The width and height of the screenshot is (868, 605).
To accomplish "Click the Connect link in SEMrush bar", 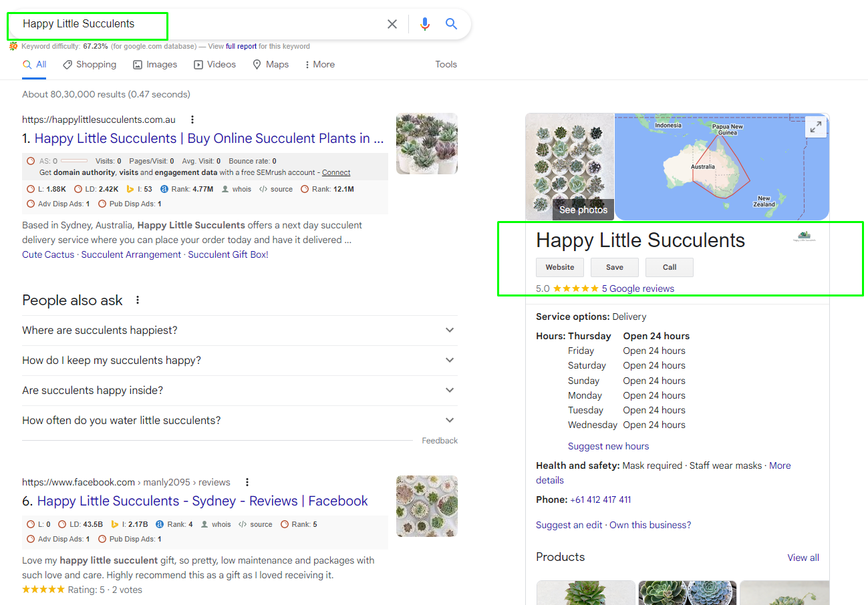I will (x=336, y=173).
